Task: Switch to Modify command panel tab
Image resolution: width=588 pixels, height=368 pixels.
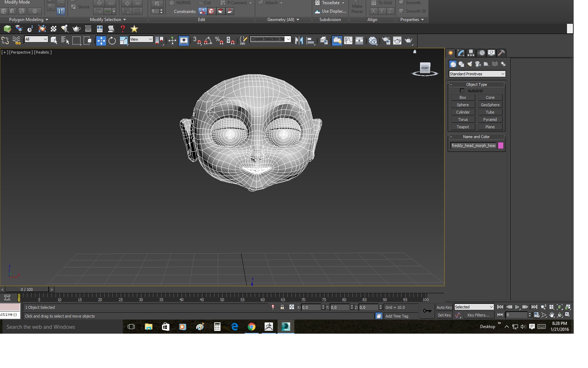Action: pyautogui.click(x=461, y=53)
